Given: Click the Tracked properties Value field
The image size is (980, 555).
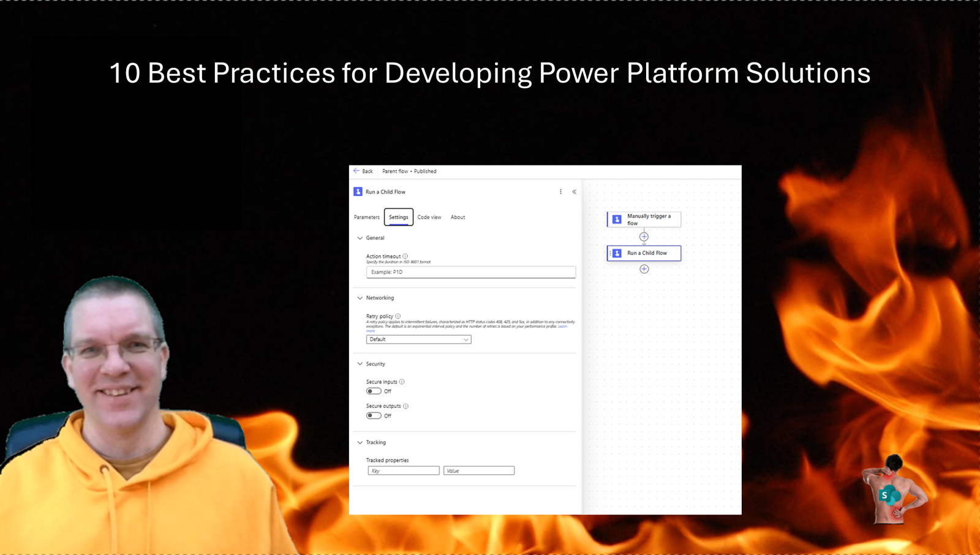Looking at the screenshot, I should click(479, 470).
